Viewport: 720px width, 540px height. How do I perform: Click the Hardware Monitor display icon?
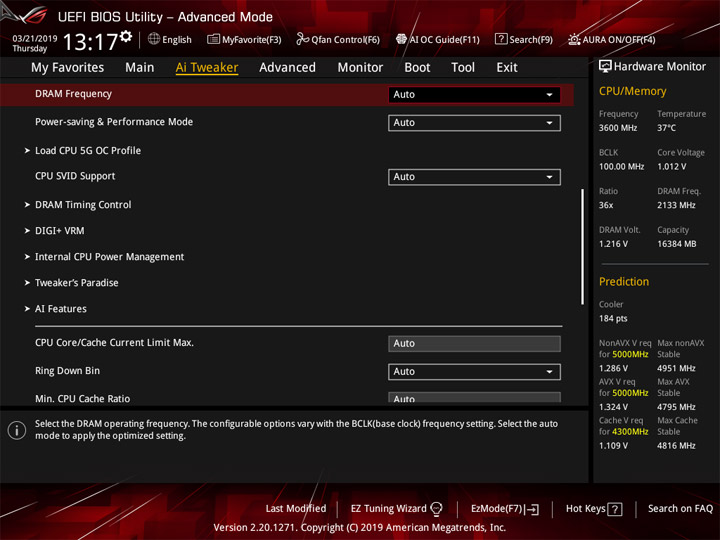[605, 66]
